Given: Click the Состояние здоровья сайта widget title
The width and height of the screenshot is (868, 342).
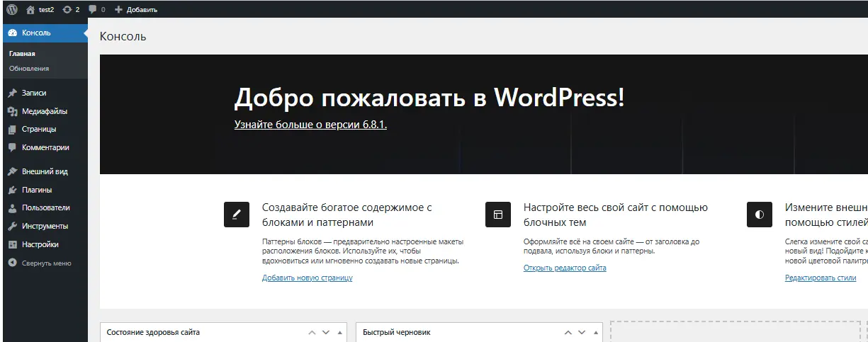Looking at the screenshot, I should point(153,332).
